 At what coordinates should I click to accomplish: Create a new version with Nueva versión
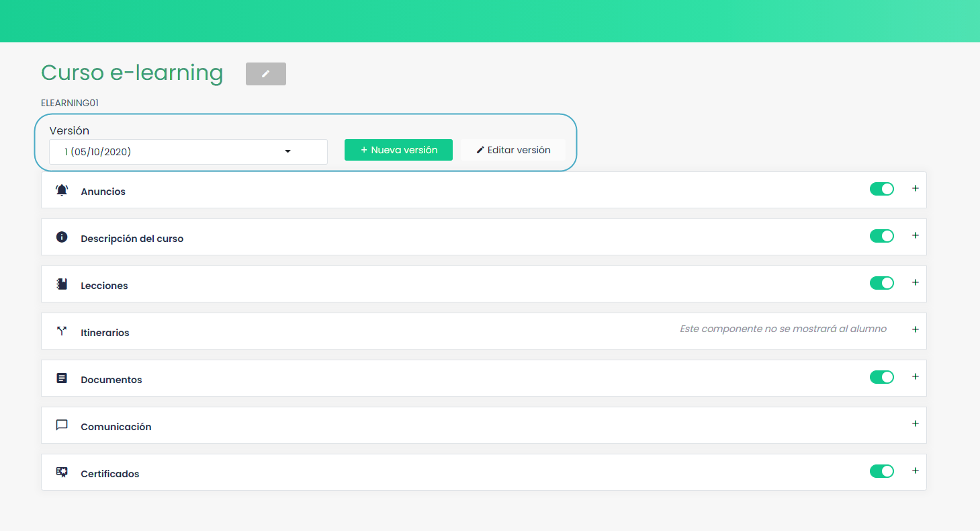[x=398, y=150]
